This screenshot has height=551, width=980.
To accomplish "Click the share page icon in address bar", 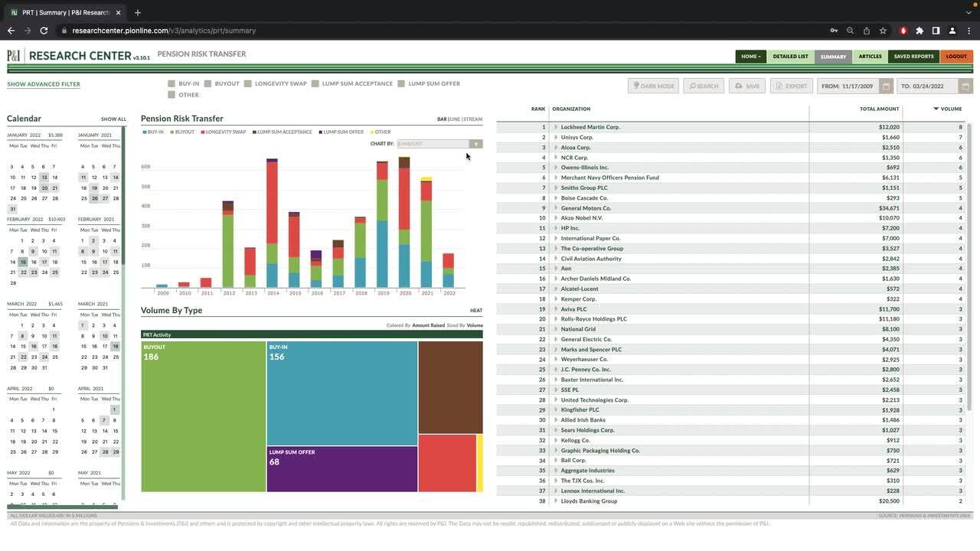I will coord(867,31).
